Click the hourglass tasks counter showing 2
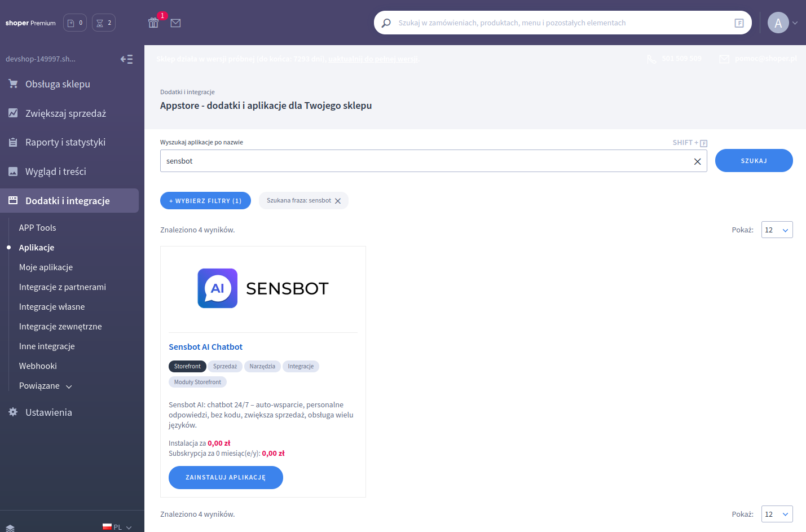This screenshot has height=532, width=806. point(104,23)
